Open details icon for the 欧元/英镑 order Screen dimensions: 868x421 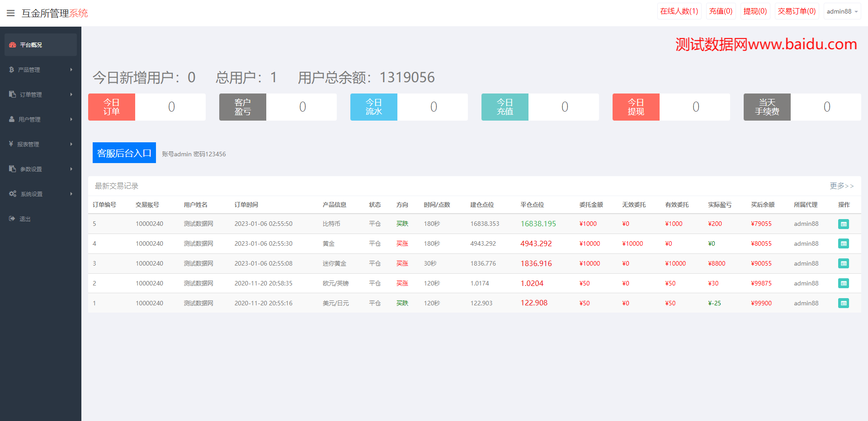click(x=843, y=284)
